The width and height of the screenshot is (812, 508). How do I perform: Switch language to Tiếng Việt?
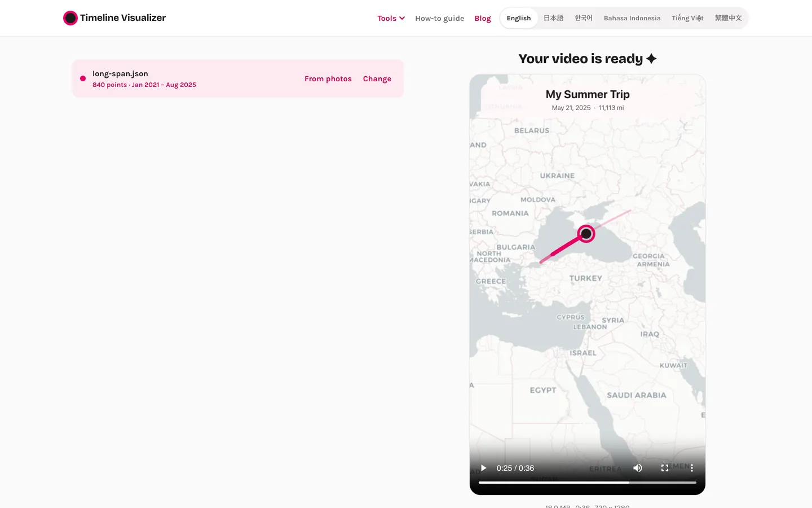(x=687, y=18)
